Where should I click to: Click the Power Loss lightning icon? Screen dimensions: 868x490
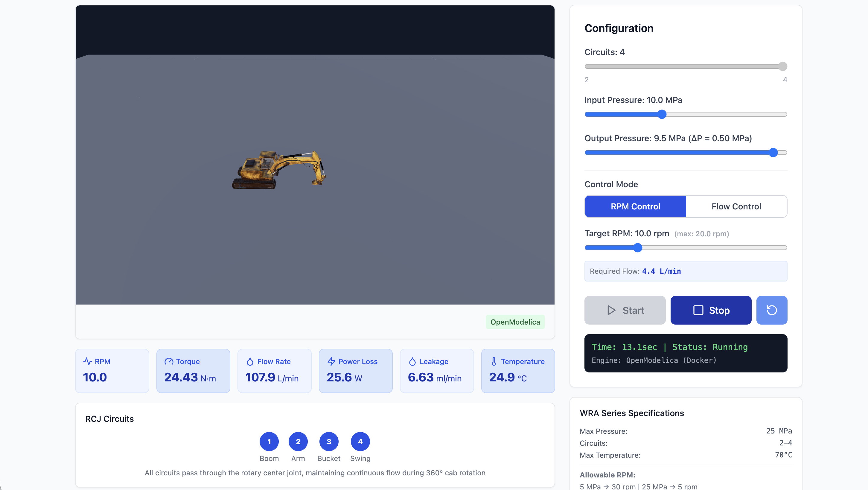pos(331,361)
